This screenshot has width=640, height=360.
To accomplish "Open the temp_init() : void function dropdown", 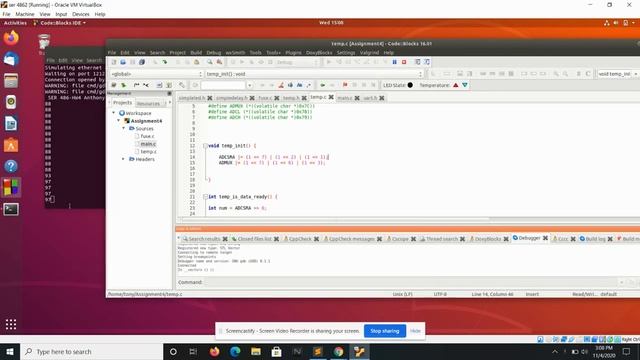I will 313,74.
